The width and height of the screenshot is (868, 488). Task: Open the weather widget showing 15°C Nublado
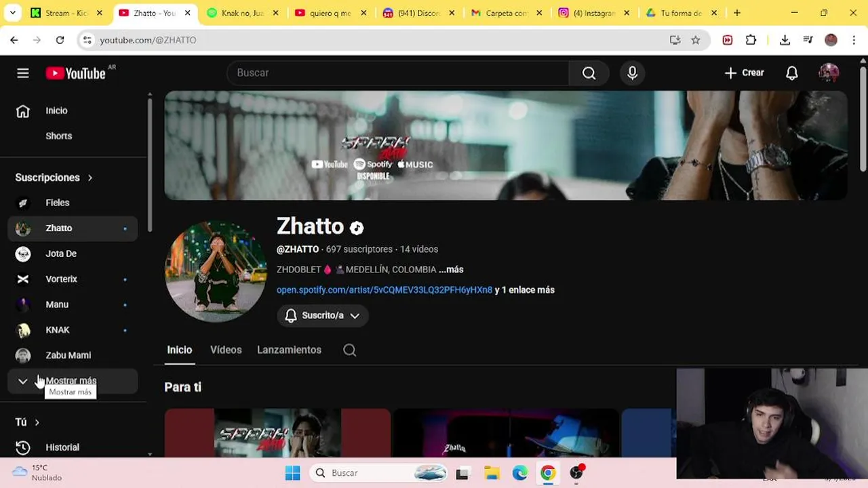tap(38, 472)
